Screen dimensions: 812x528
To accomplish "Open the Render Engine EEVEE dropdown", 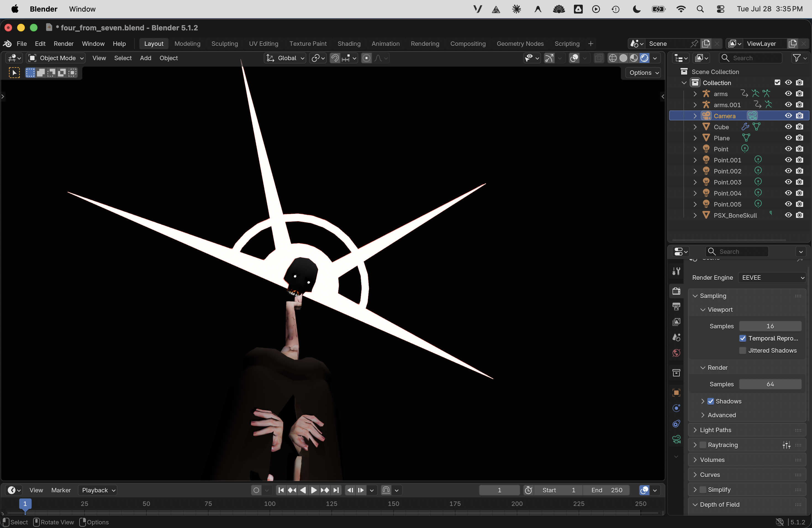I will 772,278.
